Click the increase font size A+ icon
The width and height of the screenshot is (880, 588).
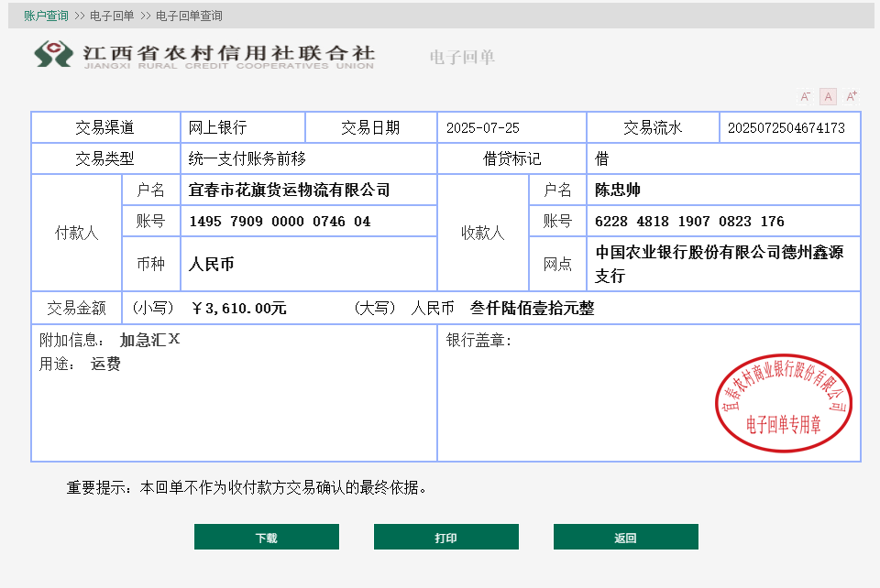[x=852, y=96]
